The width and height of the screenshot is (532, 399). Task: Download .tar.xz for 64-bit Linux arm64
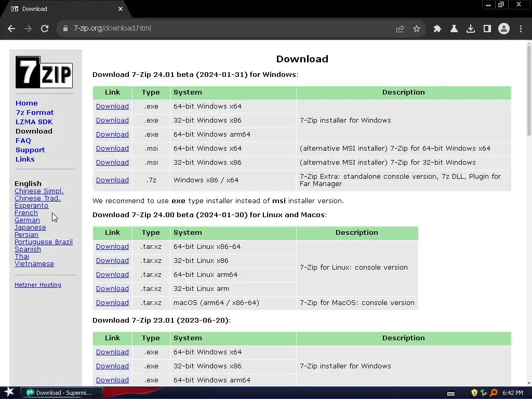(112, 275)
